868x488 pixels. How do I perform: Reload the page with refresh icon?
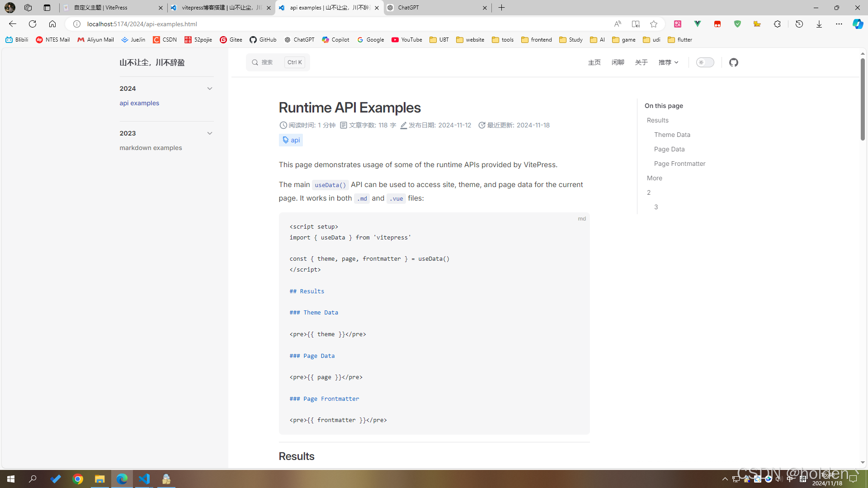(x=33, y=24)
